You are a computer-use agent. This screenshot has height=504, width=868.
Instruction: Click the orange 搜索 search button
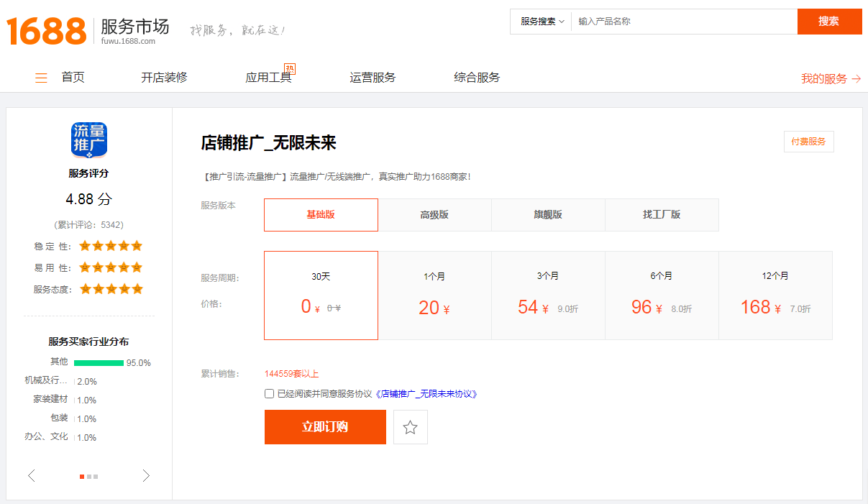click(x=829, y=22)
